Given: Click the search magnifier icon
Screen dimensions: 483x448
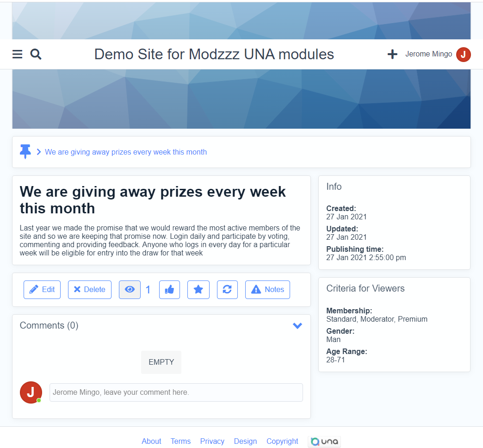Looking at the screenshot, I should pos(36,55).
